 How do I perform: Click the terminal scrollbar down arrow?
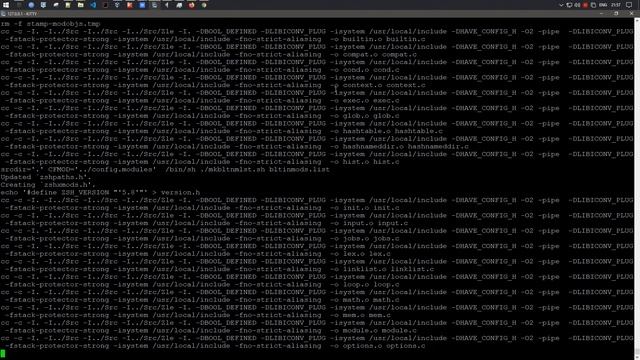(x=637, y=357)
